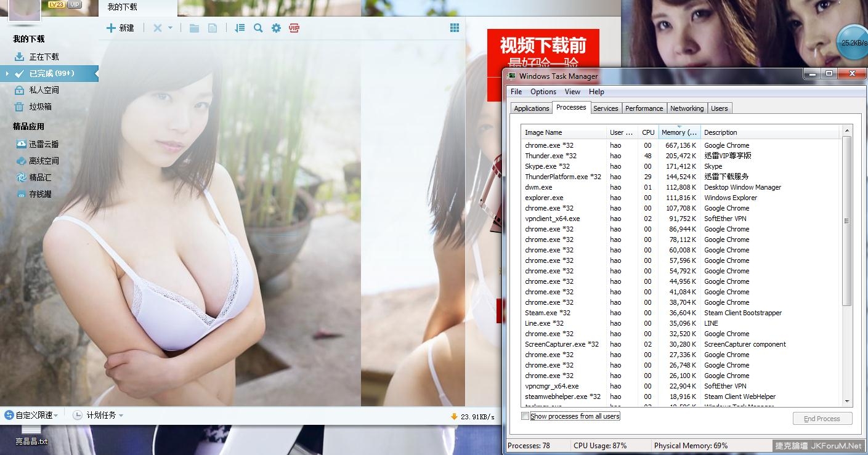
Task: Click the End Process button
Action: point(822,419)
